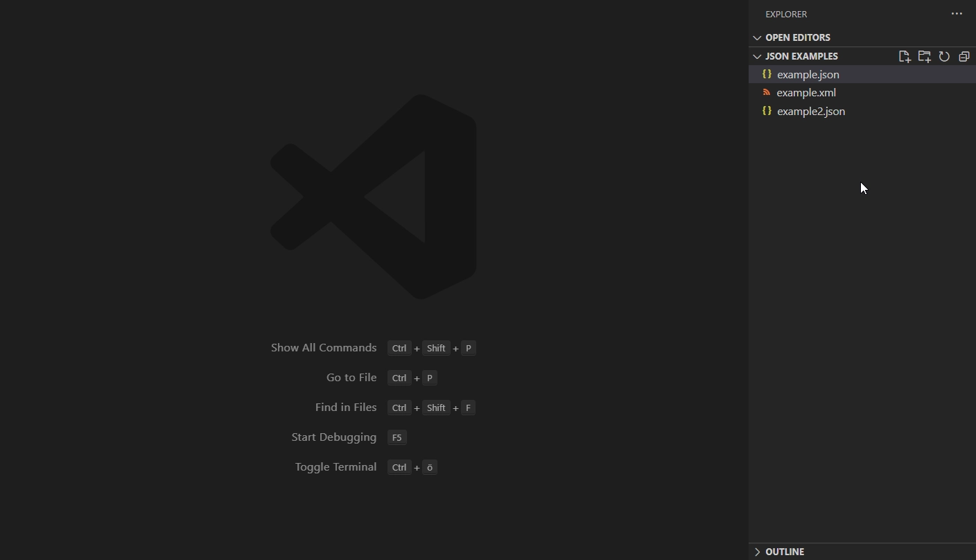This screenshot has width=976, height=560.
Task: Click the XML icon beside example.xml
Action: pos(767,92)
